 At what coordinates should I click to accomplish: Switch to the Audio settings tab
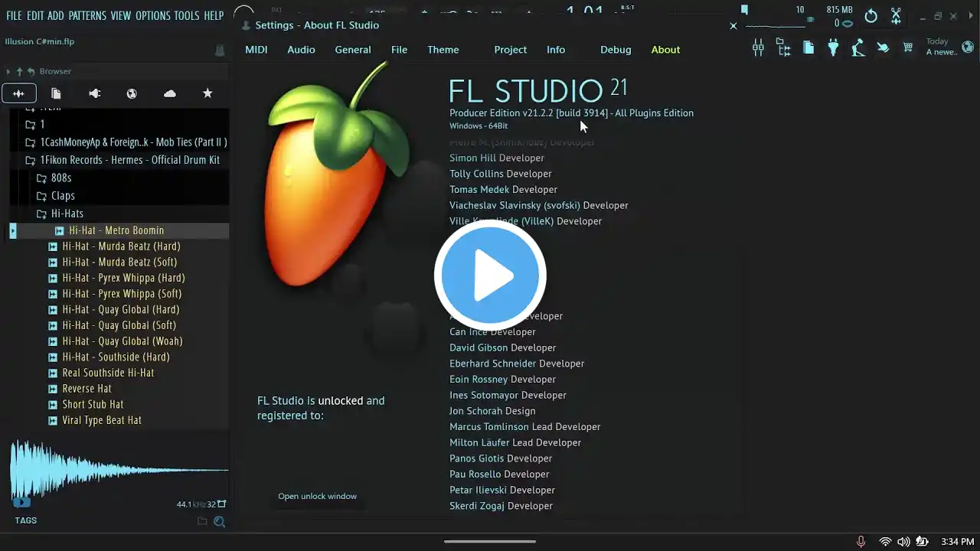[301, 50]
